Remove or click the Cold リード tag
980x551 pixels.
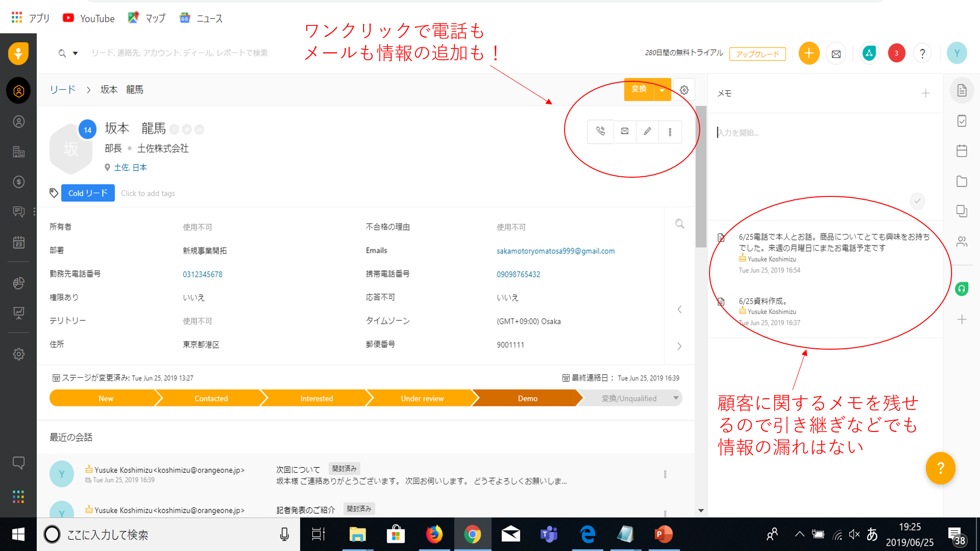(88, 193)
